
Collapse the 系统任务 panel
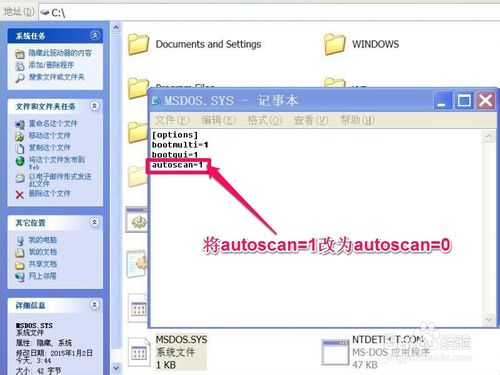click(95, 35)
